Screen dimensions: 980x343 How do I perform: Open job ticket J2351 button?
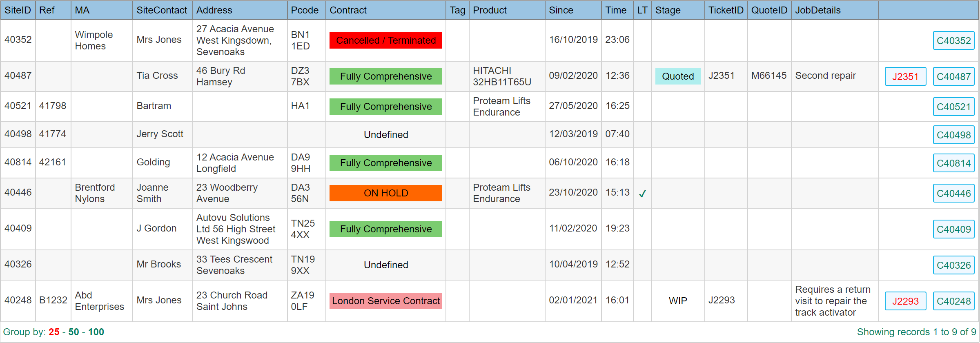[x=905, y=77]
